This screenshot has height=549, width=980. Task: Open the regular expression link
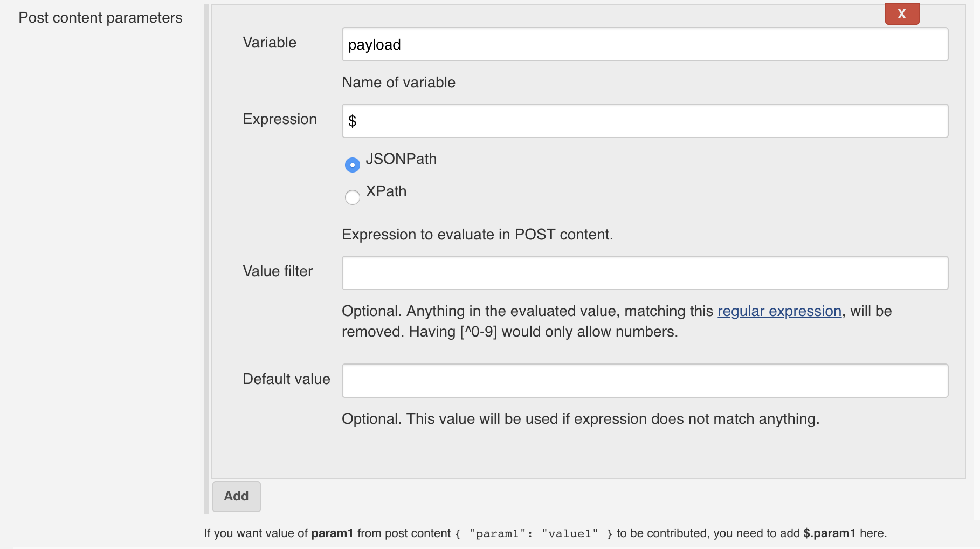point(779,311)
